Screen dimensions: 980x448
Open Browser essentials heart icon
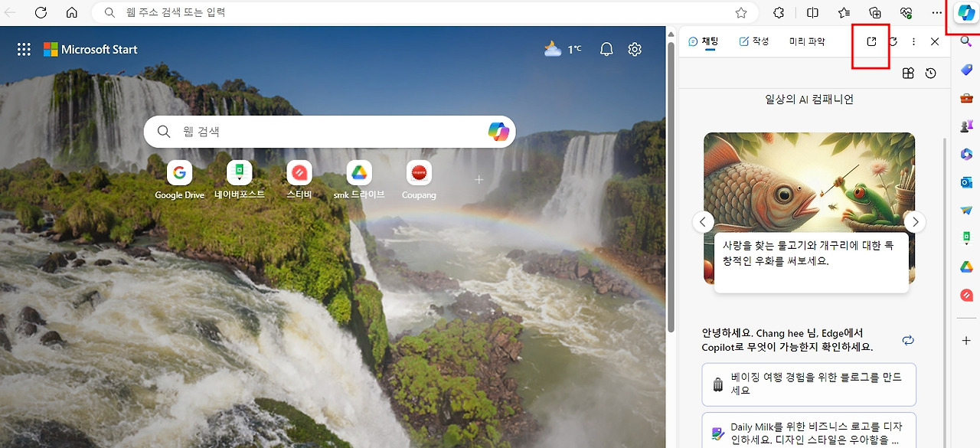point(906,13)
